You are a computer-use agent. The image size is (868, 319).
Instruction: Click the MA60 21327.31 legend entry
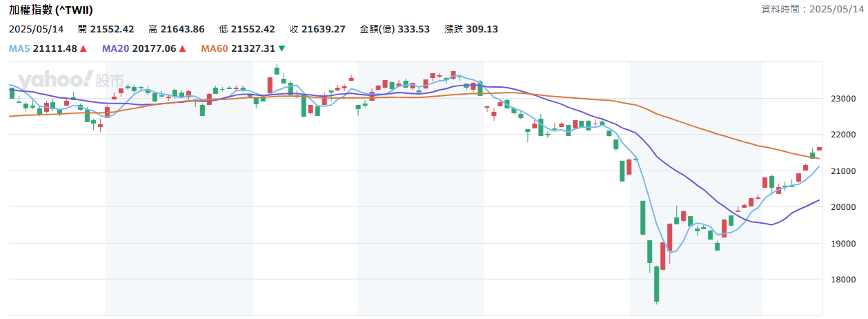tap(243, 48)
